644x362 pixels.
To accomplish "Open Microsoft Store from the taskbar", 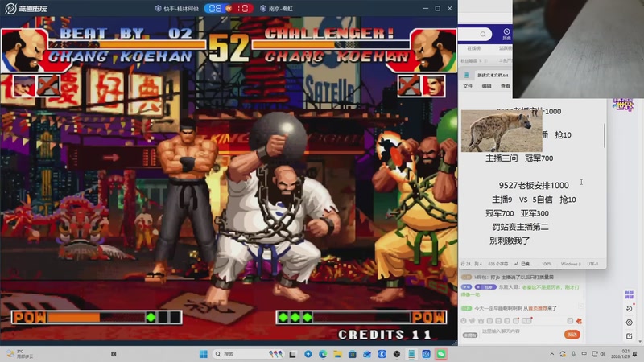I will click(353, 354).
